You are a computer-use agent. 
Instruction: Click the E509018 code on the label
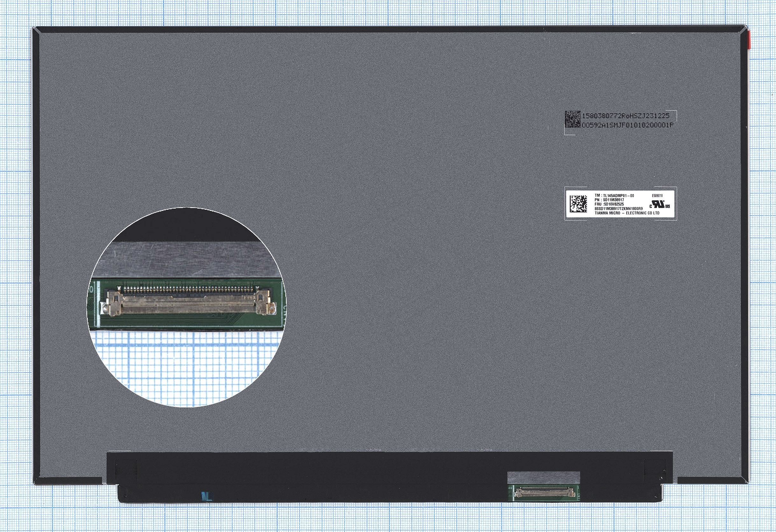pos(657,196)
